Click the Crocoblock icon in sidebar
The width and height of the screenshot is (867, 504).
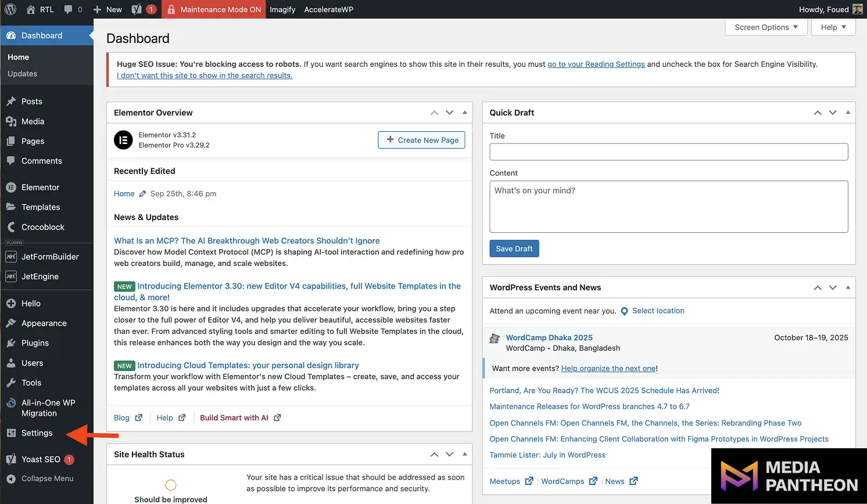coord(11,227)
